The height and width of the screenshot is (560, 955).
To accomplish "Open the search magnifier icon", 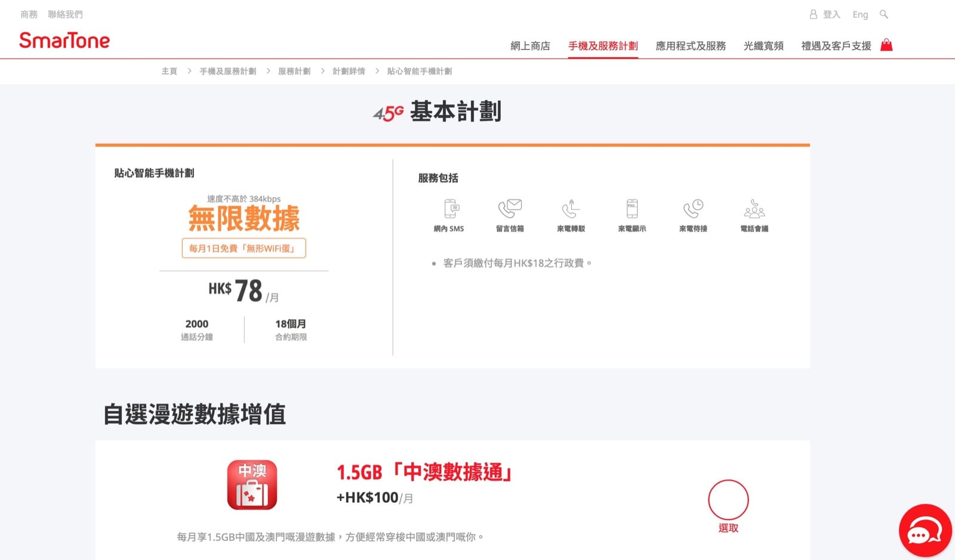I will (x=884, y=14).
